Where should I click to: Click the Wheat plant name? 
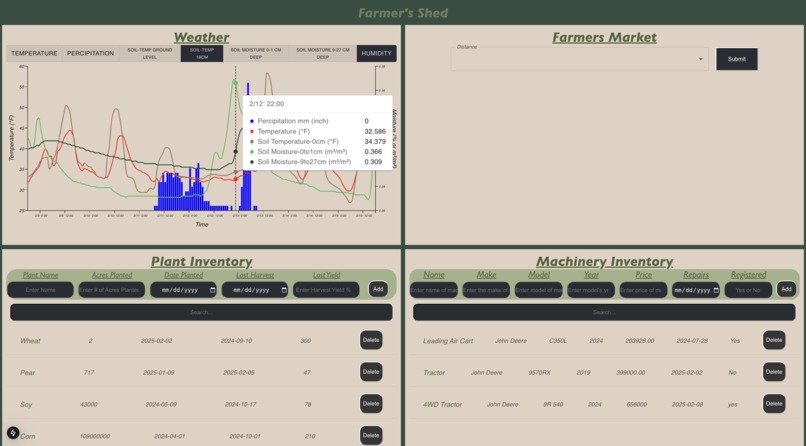[x=30, y=341]
